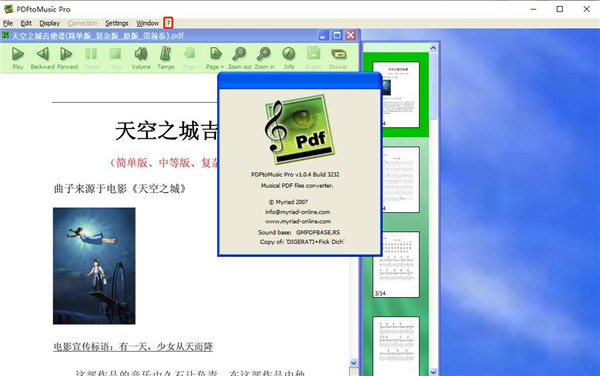Close the PDFtoMusic Pro main window
Viewport: 600px width, 376px height.
[586, 9]
